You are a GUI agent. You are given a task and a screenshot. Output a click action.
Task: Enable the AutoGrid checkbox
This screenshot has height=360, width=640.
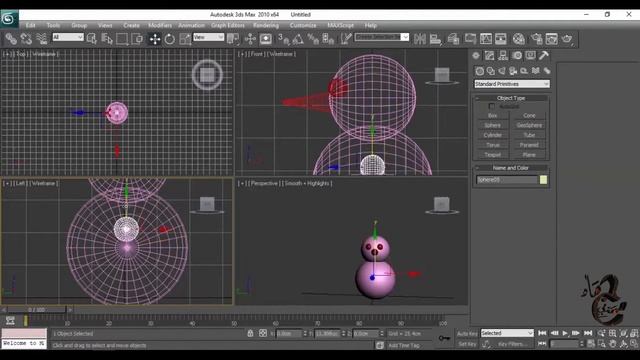tap(492, 107)
